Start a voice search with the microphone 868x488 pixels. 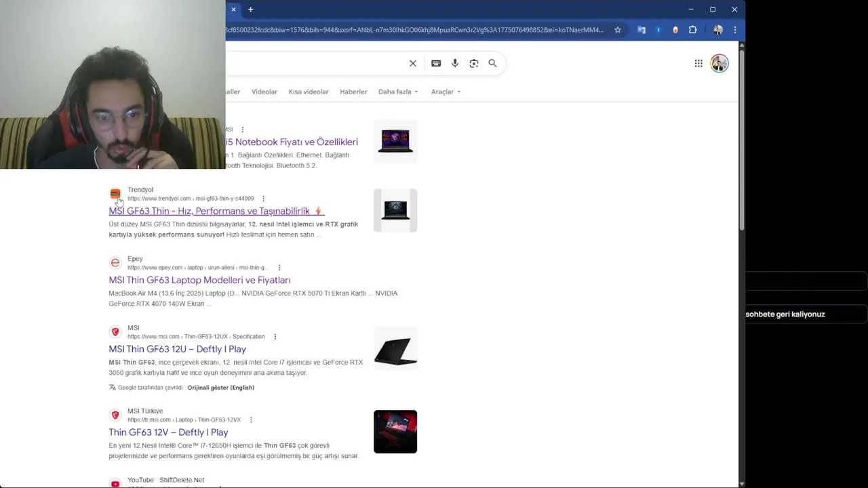click(x=455, y=63)
